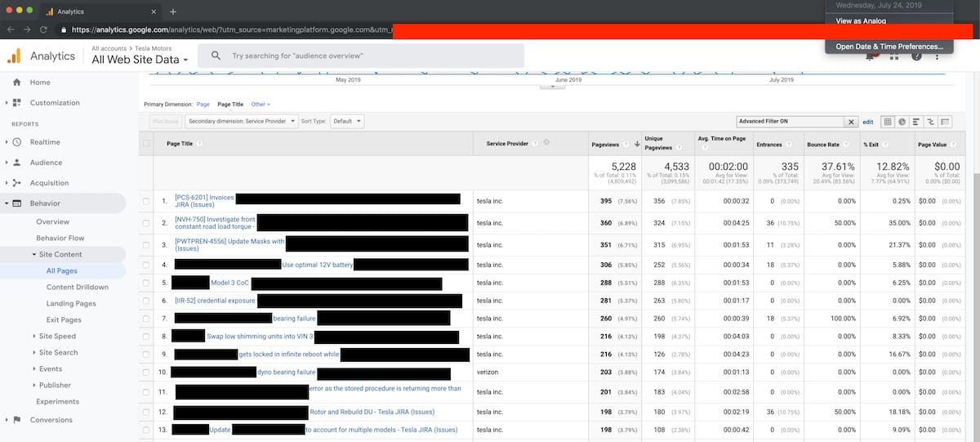Click help icon beside Page Title header
This screenshot has height=442, width=980.
tap(199, 144)
